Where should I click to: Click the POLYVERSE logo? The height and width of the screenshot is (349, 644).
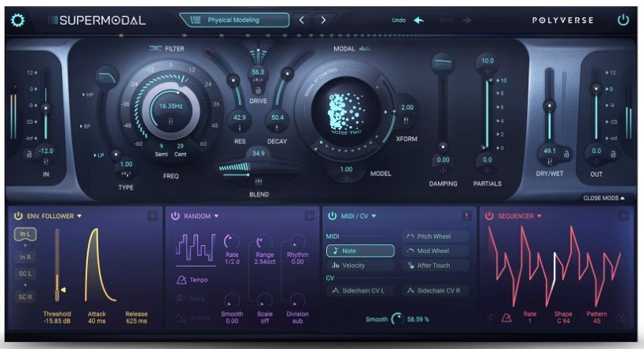coord(562,20)
